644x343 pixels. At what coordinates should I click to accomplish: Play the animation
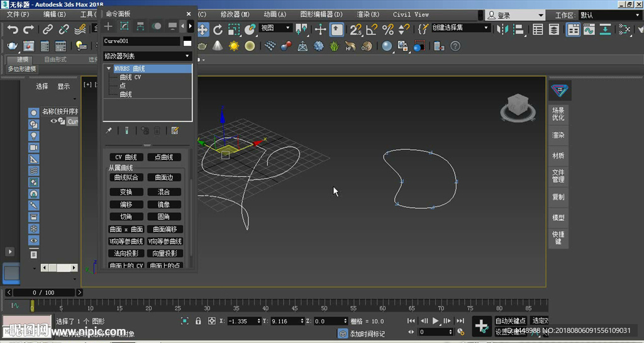tap(435, 321)
